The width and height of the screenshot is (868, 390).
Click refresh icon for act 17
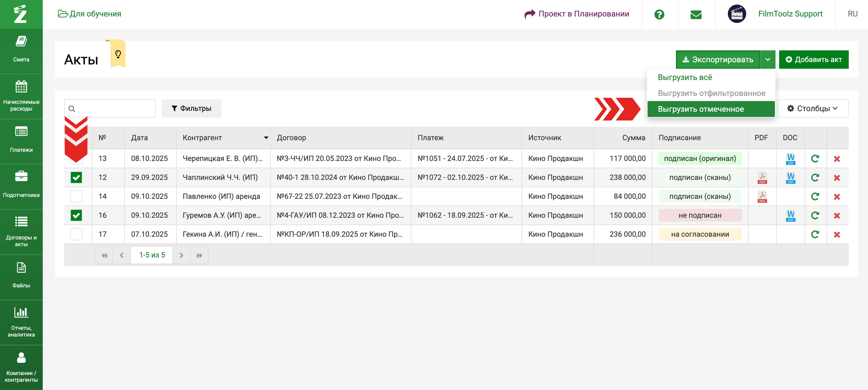815,234
